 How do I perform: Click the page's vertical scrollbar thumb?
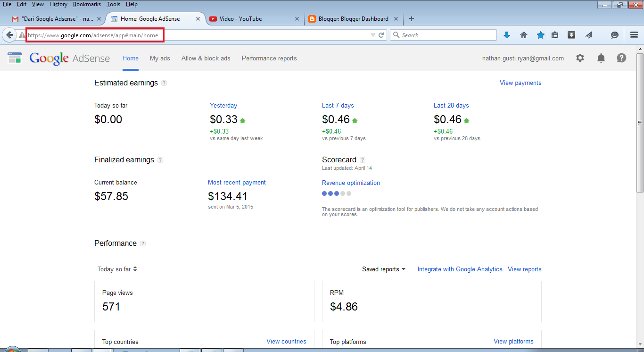[x=640, y=122]
